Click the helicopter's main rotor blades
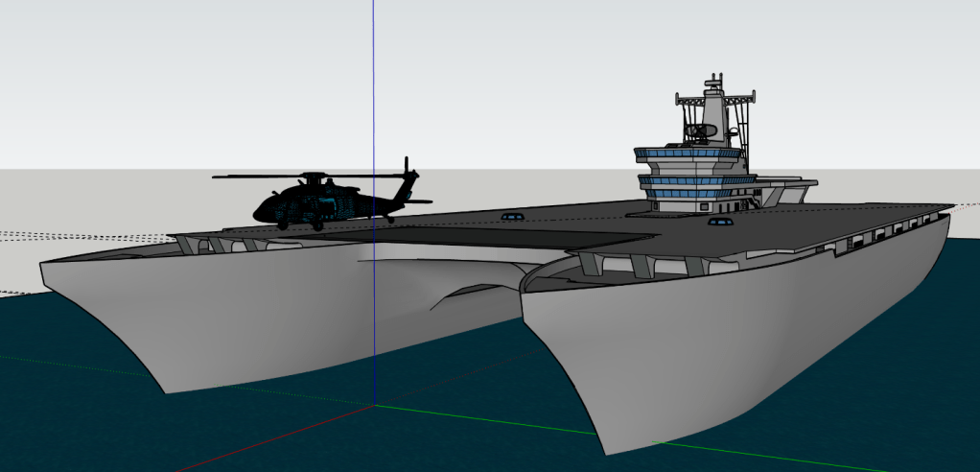 tap(288, 177)
